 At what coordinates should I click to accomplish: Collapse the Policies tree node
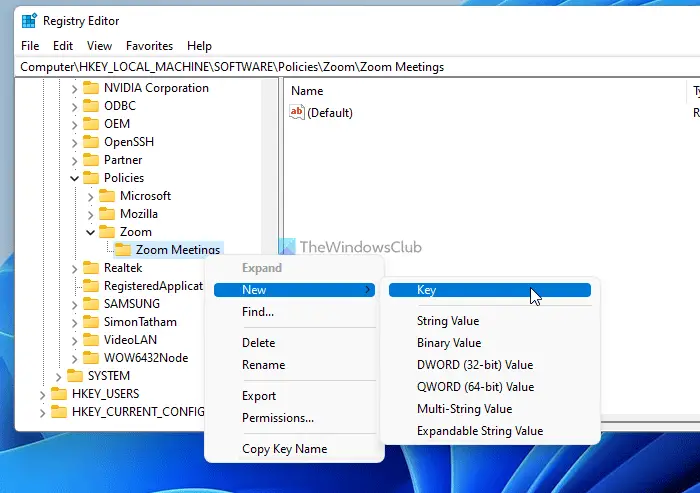(x=75, y=178)
